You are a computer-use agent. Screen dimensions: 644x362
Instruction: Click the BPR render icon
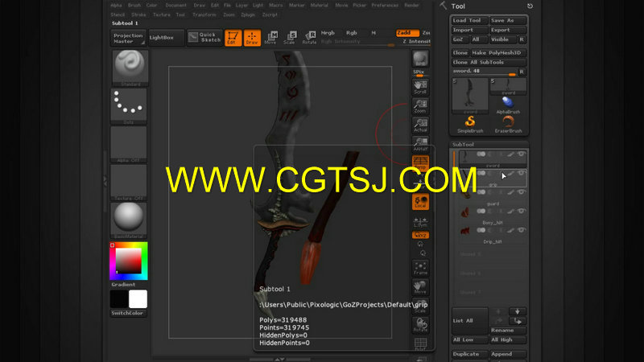coord(420,60)
